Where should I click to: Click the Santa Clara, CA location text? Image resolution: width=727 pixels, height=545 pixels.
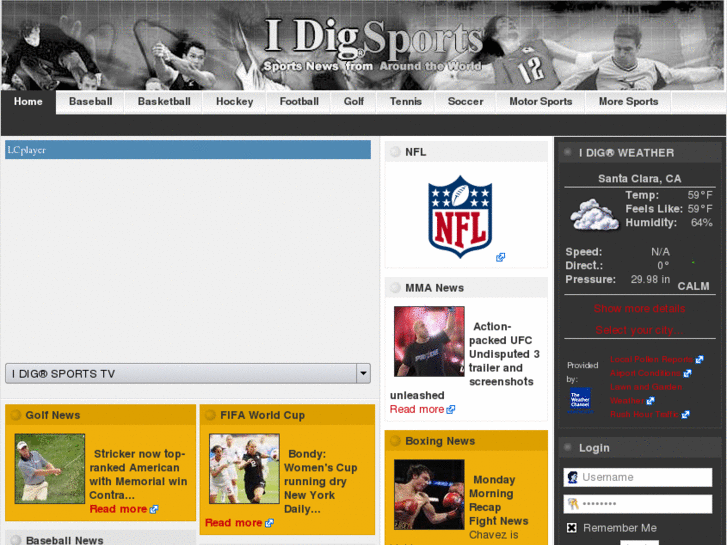click(639, 179)
